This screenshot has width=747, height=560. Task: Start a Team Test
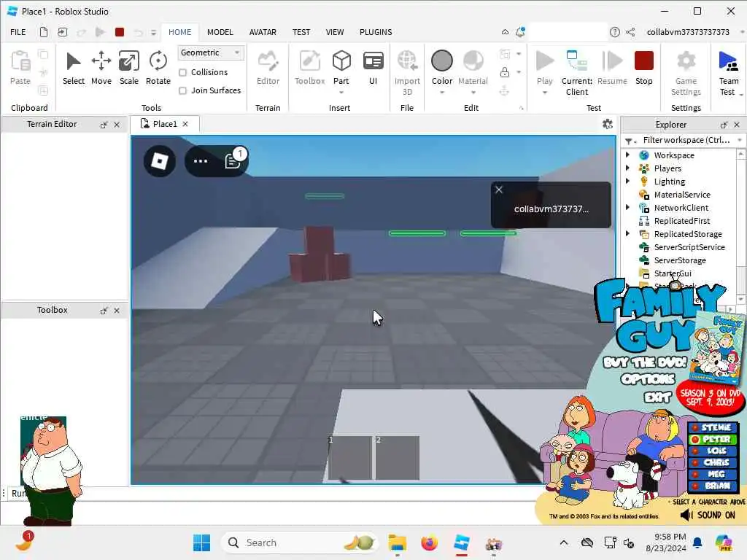click(729, 61)
